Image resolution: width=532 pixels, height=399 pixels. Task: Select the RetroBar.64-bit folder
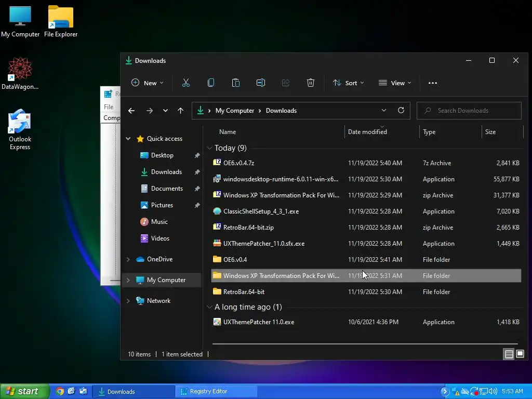point(366,292)
